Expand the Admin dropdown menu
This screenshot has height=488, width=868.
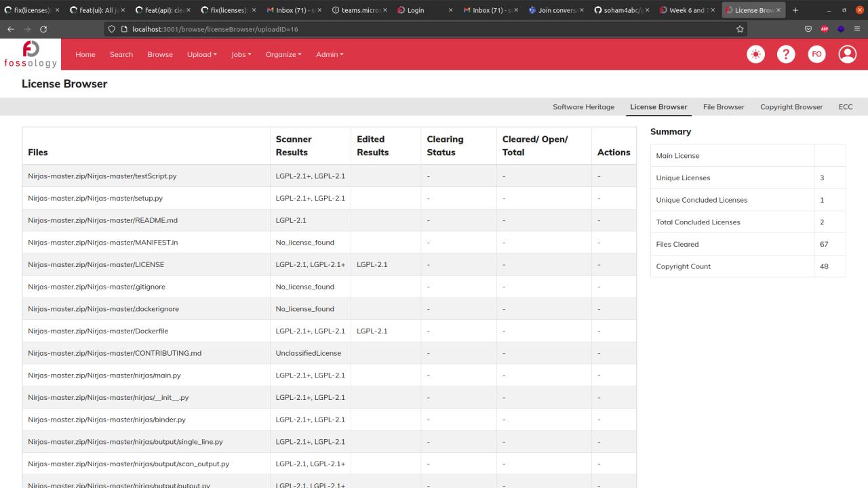(x=330, y=54)
